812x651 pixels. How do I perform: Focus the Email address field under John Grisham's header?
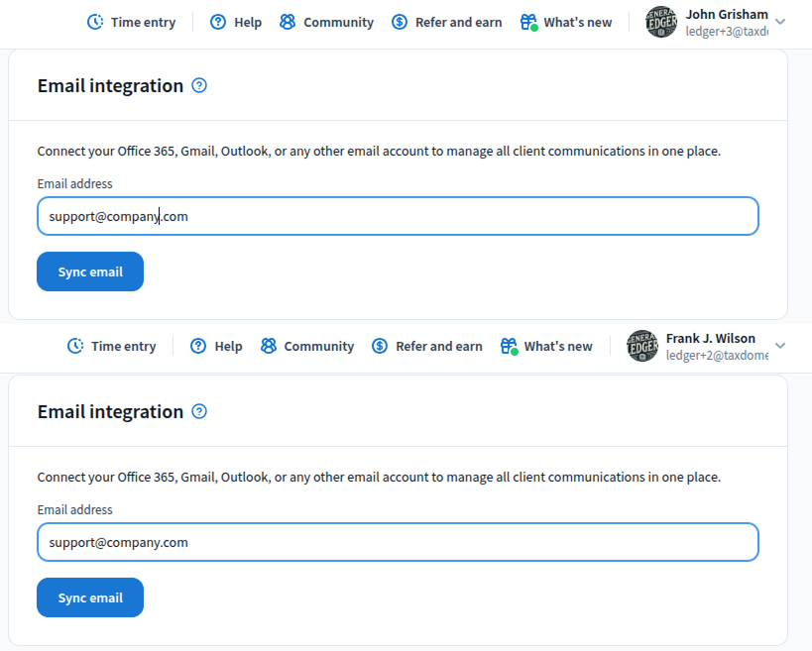point(397,216)
